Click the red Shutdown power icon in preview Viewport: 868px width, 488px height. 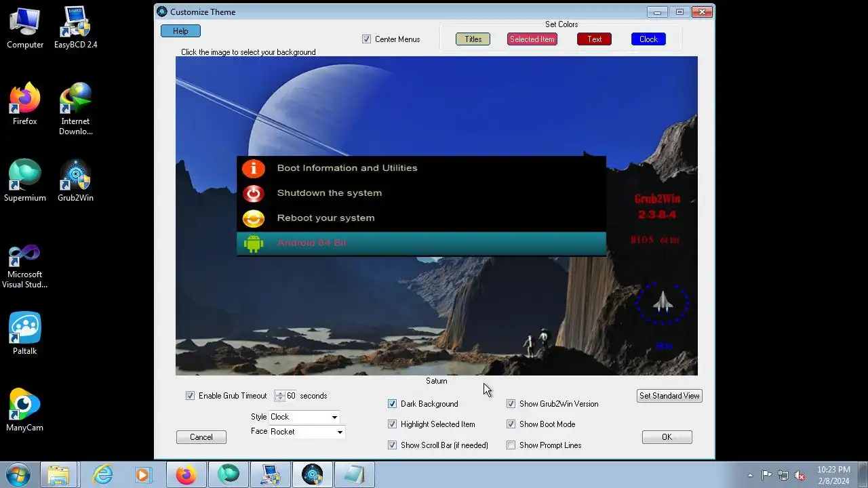pyautogui.click(x=254, y=193)
